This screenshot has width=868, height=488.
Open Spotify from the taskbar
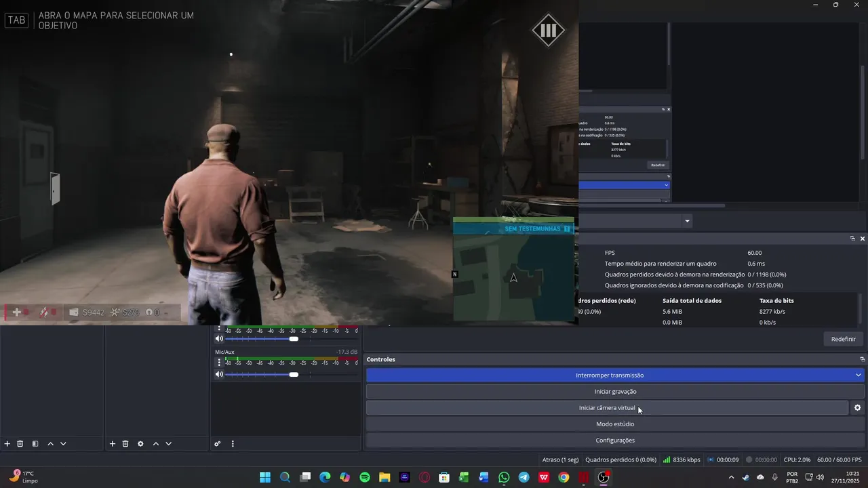pyautogui.click(x=365, y=477)
